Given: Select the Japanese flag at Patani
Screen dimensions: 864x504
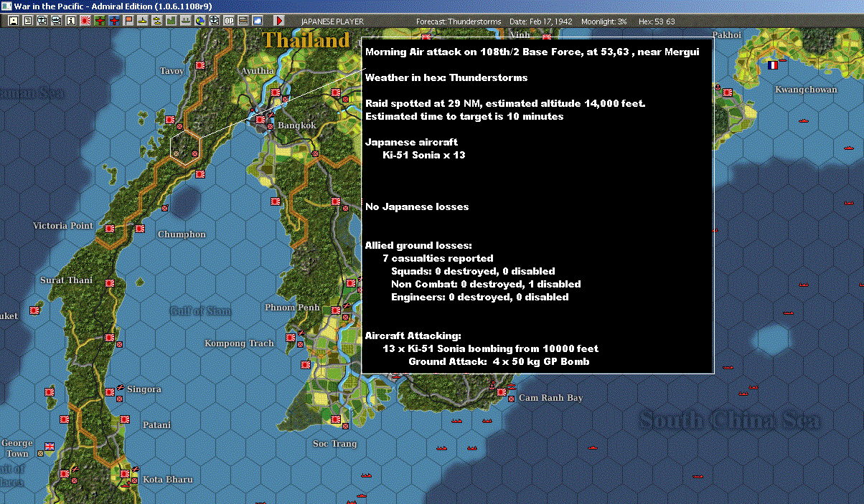Looking at the screenshot, I should point(125,419).
